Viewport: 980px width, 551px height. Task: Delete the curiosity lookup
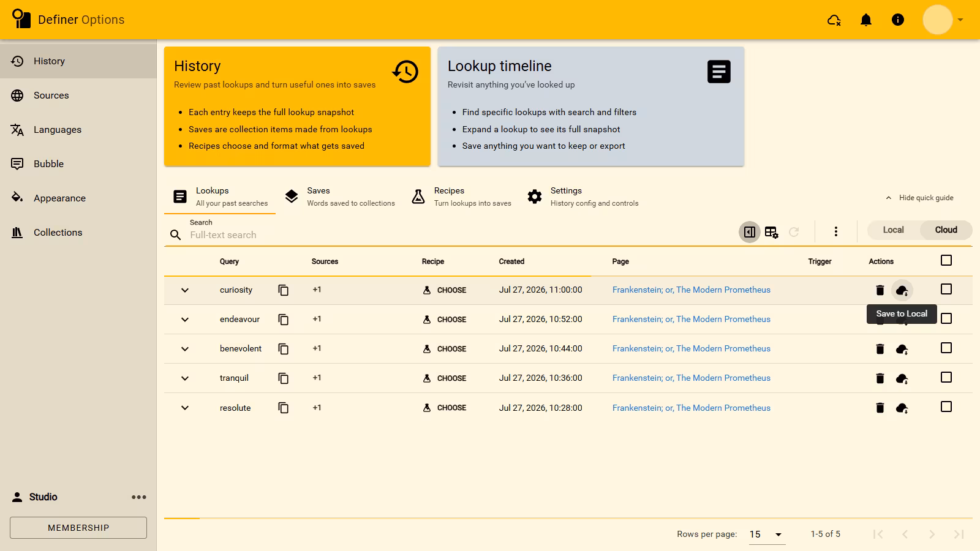pos(880,290)
